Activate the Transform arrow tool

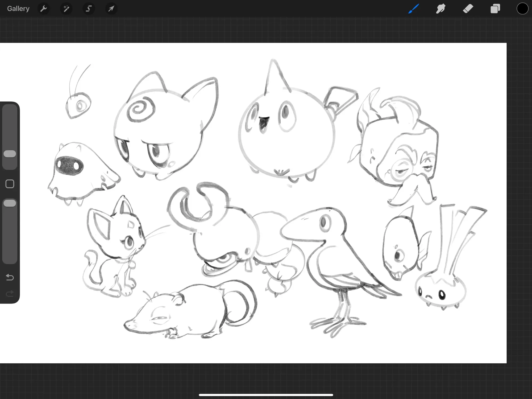111,9
